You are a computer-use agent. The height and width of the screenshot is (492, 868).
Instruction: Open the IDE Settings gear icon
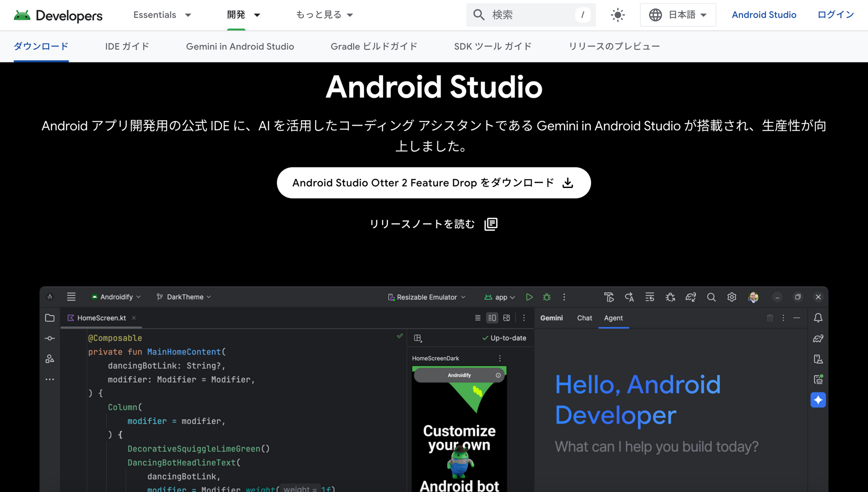pyautogui.click(x=731, y=297)
